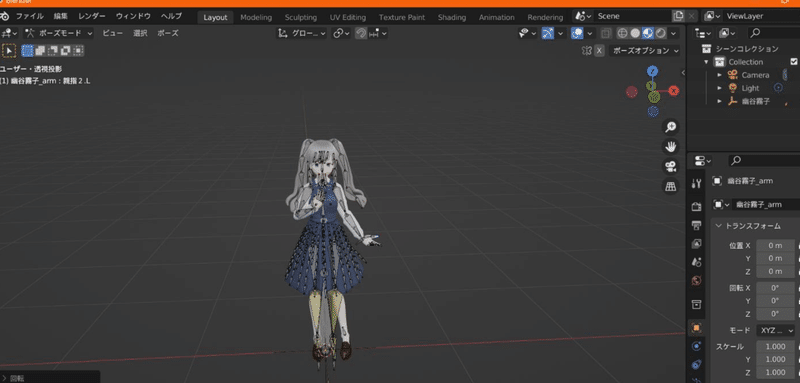Screen dimensions: 800x383
Task: Switch to the Rendering workspace tab
Action: 545,17
